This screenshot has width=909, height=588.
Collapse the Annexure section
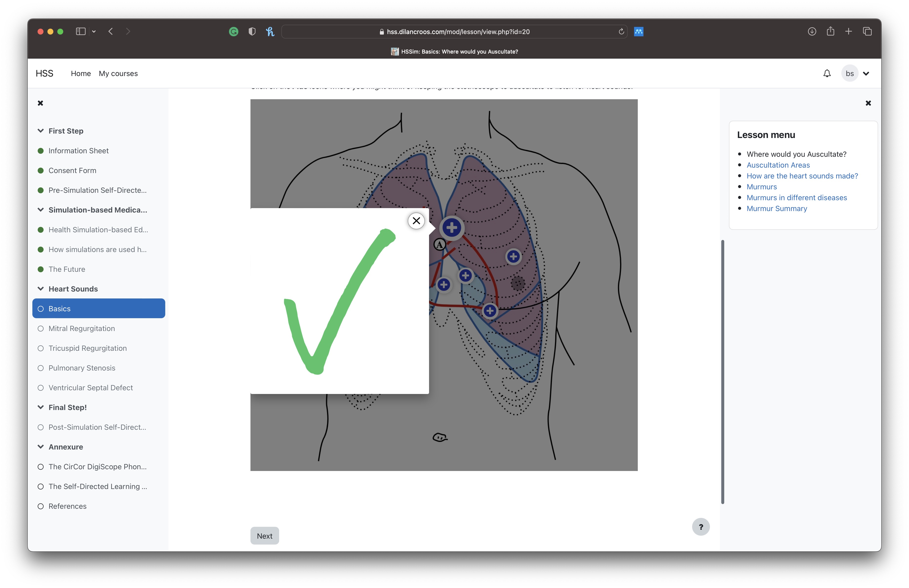41,447
